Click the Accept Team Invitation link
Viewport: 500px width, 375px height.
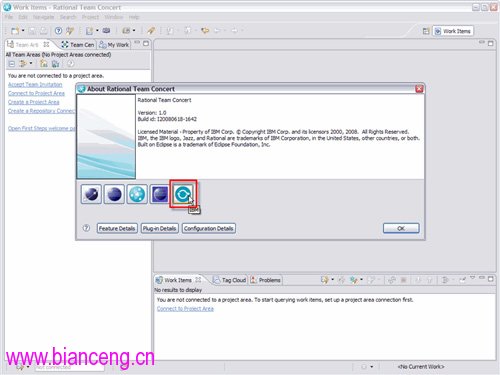pyautogui.click(x=35, y=84)
